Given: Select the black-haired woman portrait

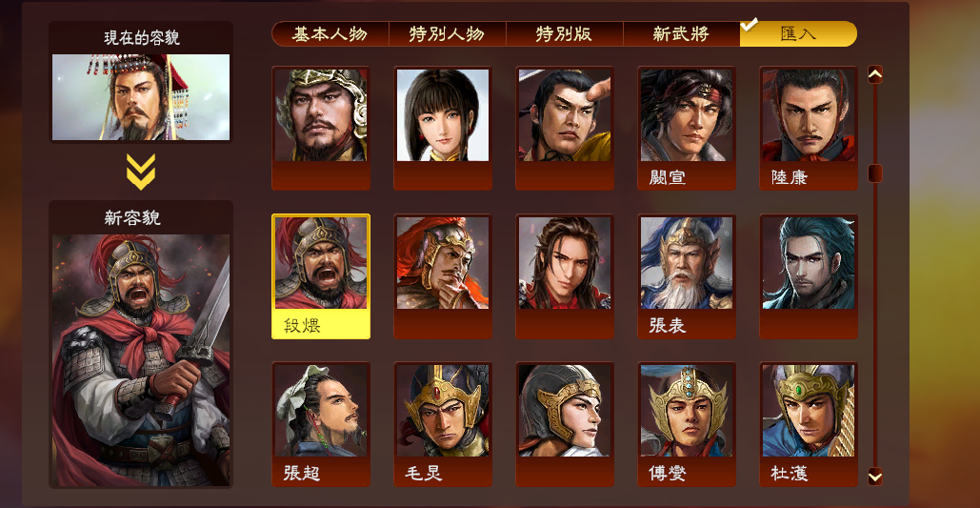Looking at the screenshot, I should [443, 129].
